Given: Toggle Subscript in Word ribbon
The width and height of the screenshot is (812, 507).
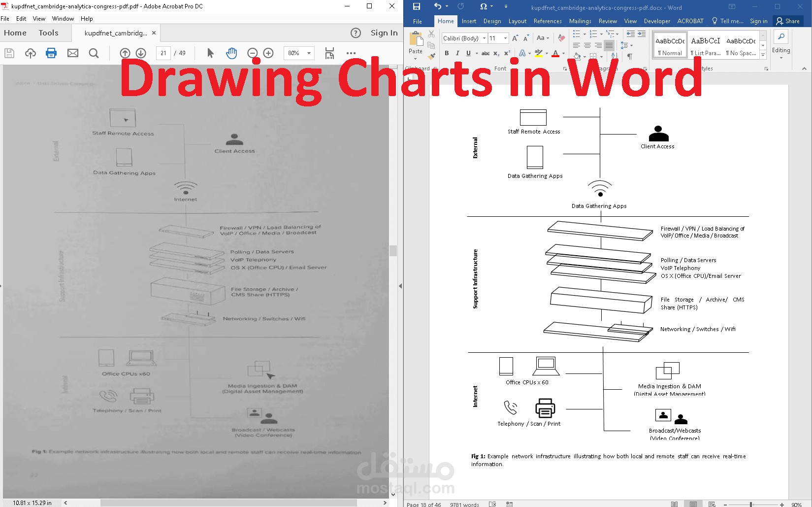Looking at the screenshot, I should [496, 53].
